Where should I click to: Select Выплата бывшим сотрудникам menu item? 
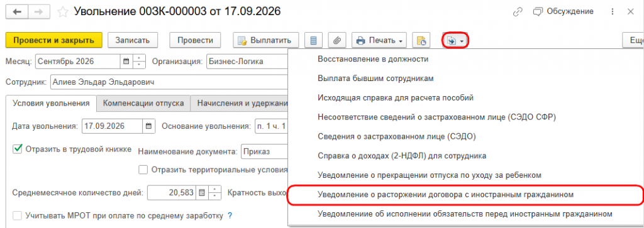[375, 79]
